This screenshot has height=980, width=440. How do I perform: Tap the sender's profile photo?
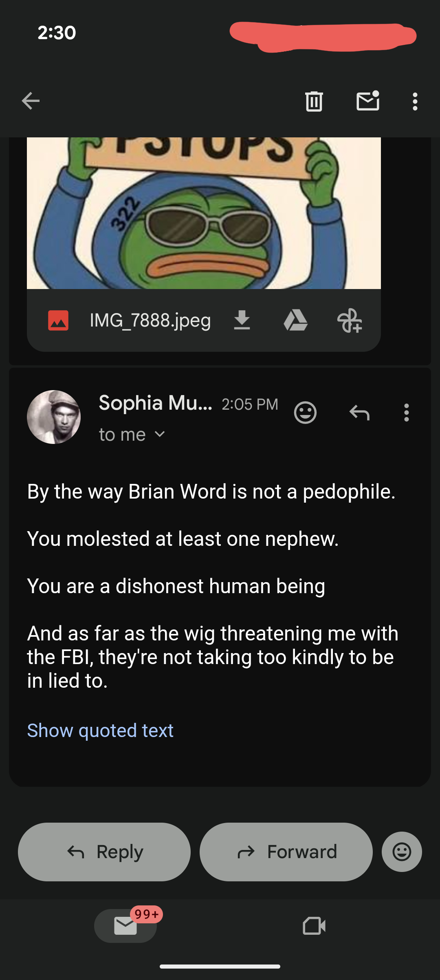click(x=54, y=417)
